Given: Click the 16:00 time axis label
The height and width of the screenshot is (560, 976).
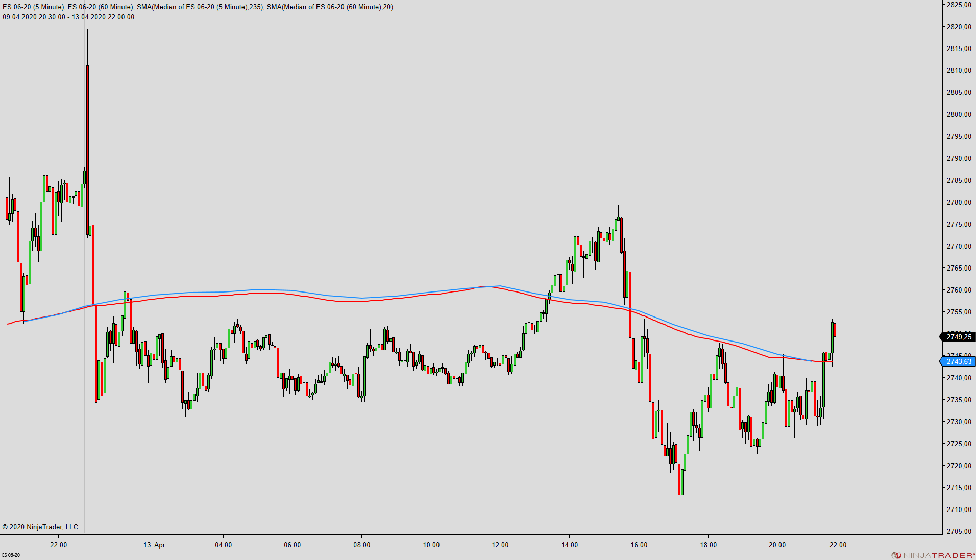Looking at the screenshot, I should (639, 545).
